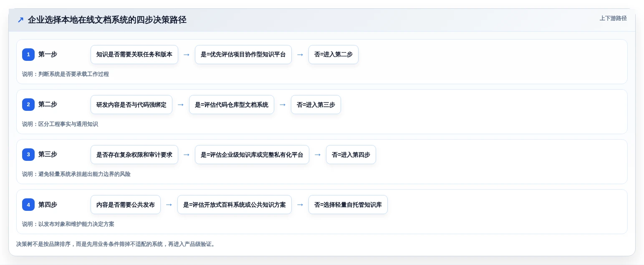Click the '第一步' label

point(48,54)
